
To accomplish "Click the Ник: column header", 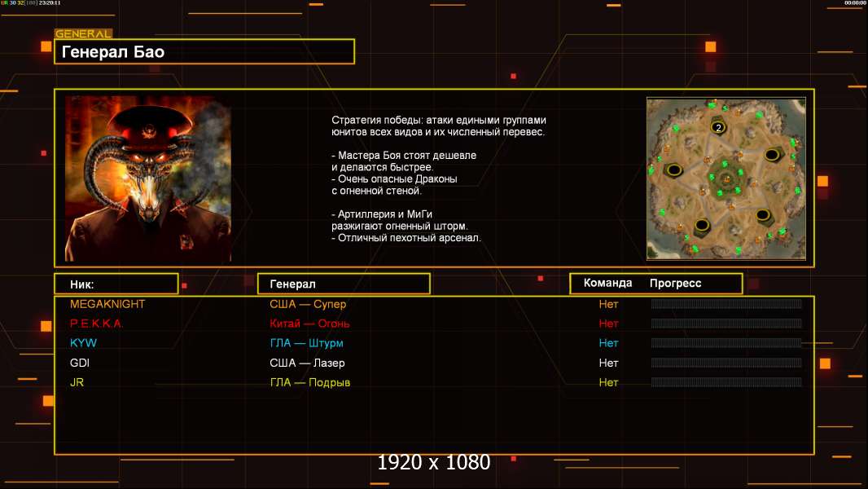I will (116, 284).
